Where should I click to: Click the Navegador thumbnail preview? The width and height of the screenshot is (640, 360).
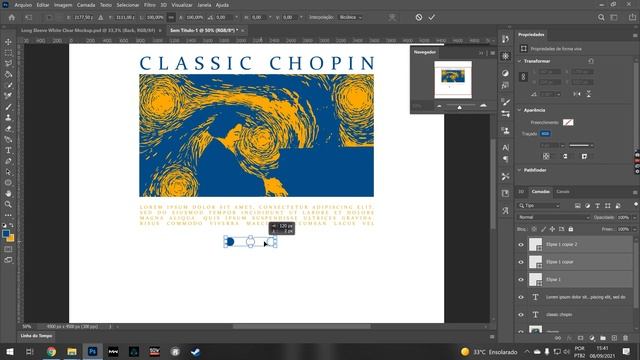click(x=453, y=80)
